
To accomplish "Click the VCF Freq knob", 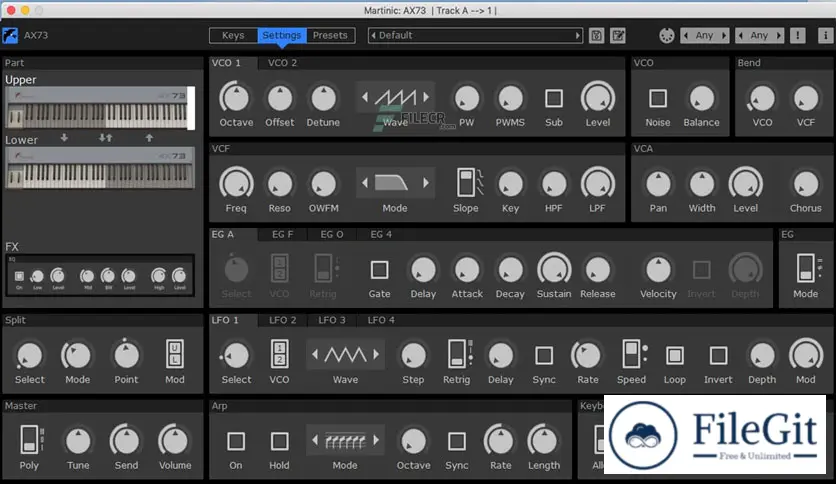I will pos(236,184).
